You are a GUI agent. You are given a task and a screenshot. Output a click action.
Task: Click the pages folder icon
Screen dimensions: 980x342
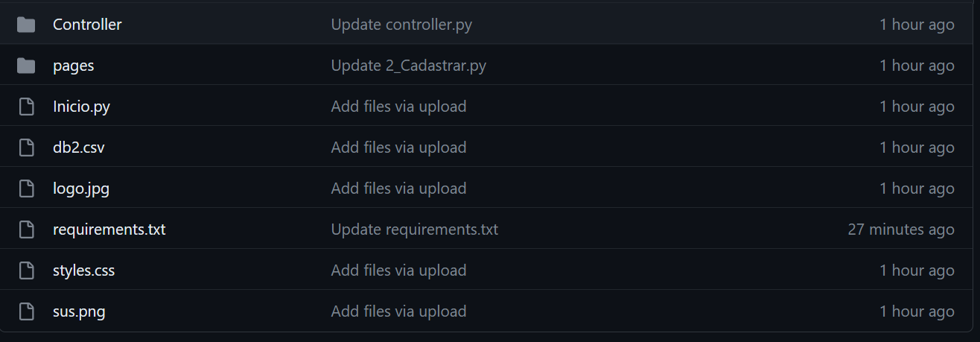[26, 66]
